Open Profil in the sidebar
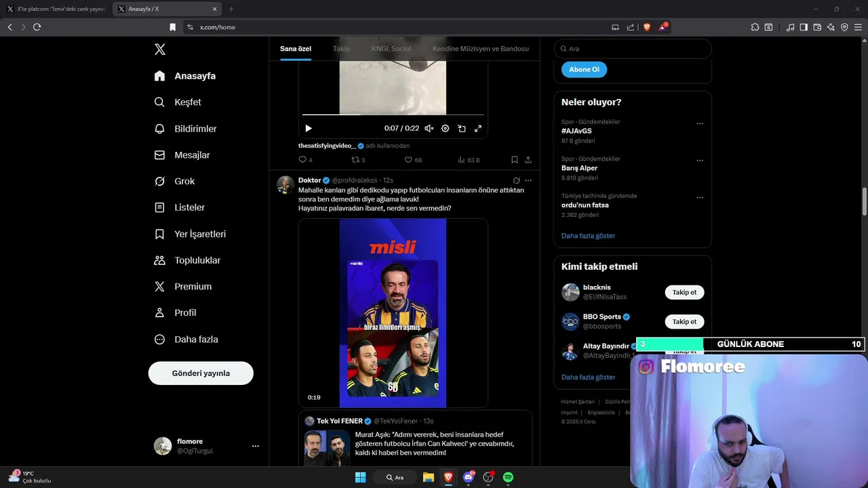Image resolution: width=868 pixels, height=488 pixels. [176, 312]
